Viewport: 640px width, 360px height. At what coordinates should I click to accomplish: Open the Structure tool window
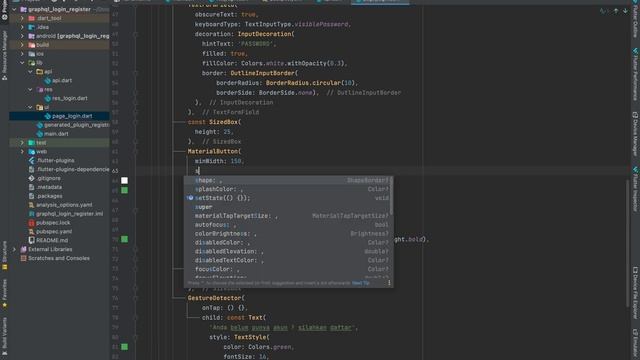tap(4, 256)
